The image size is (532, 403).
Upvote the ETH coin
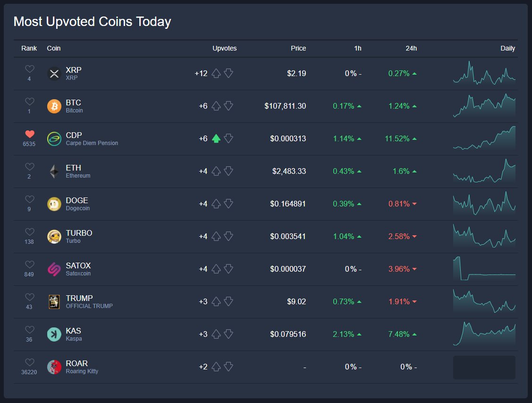tap(216, 171)
